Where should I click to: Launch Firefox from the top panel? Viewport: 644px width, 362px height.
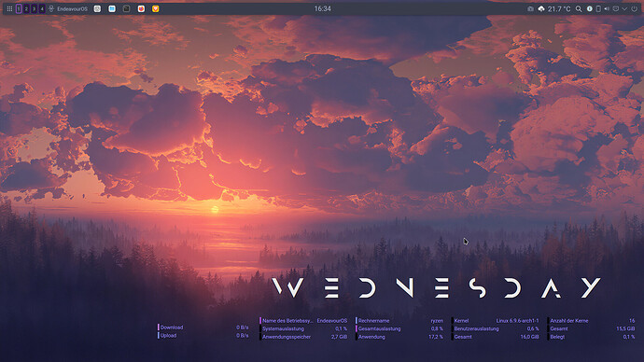pos(141,8)
